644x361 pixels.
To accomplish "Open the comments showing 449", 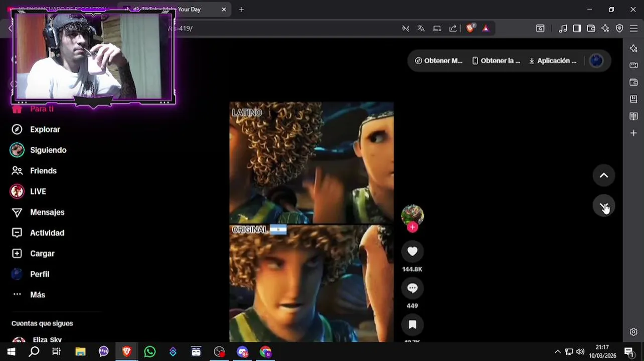I will [x=412, y=288].
